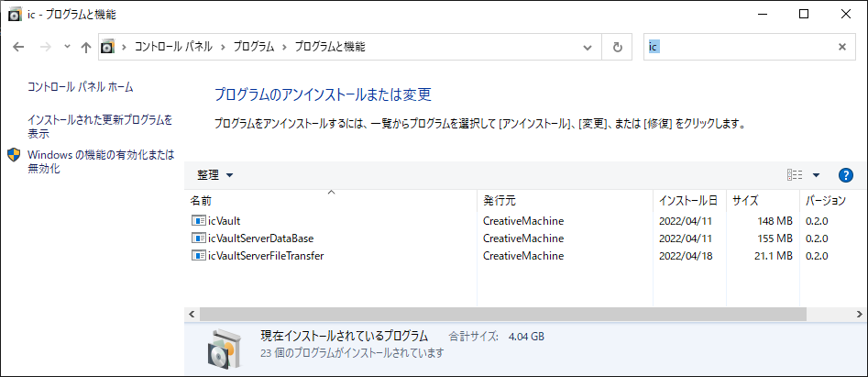868x377 pixels.
Task: Click the window title bar icon
Action: (x=15, y=15)
